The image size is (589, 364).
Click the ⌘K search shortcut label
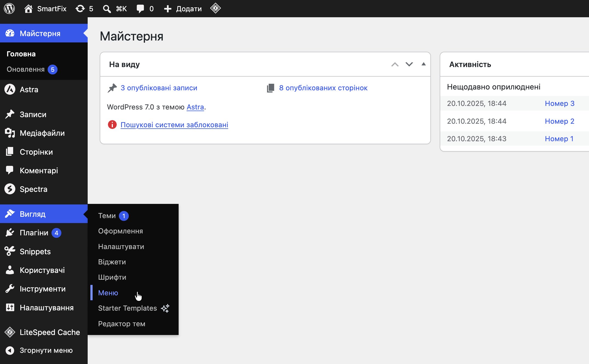[121, 9]
